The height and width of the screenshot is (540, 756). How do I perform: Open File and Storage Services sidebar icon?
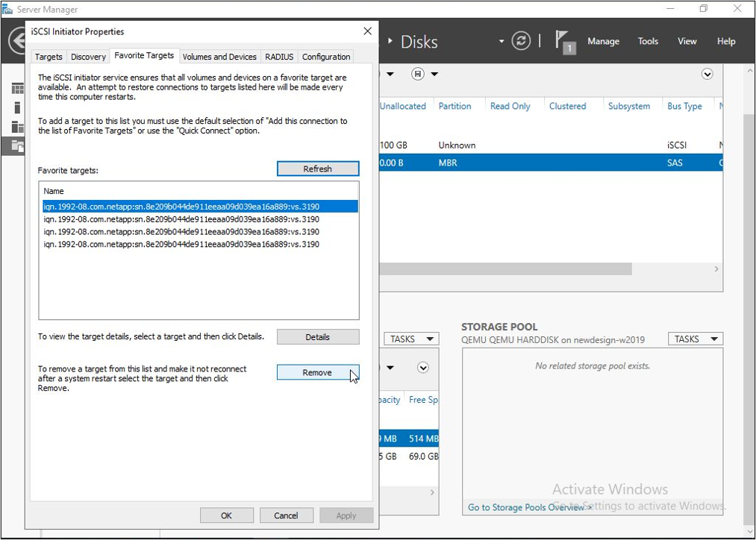(16, 145)
